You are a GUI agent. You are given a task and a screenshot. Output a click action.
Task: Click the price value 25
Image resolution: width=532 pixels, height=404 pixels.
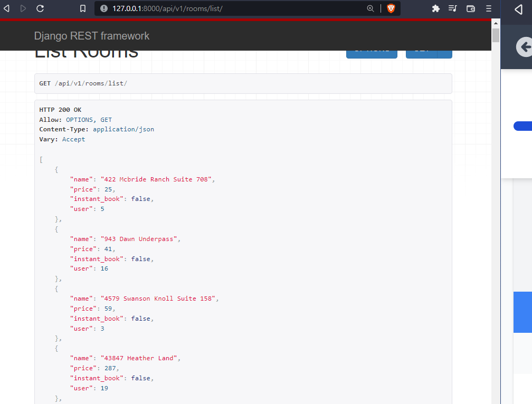tap(108, 189)
